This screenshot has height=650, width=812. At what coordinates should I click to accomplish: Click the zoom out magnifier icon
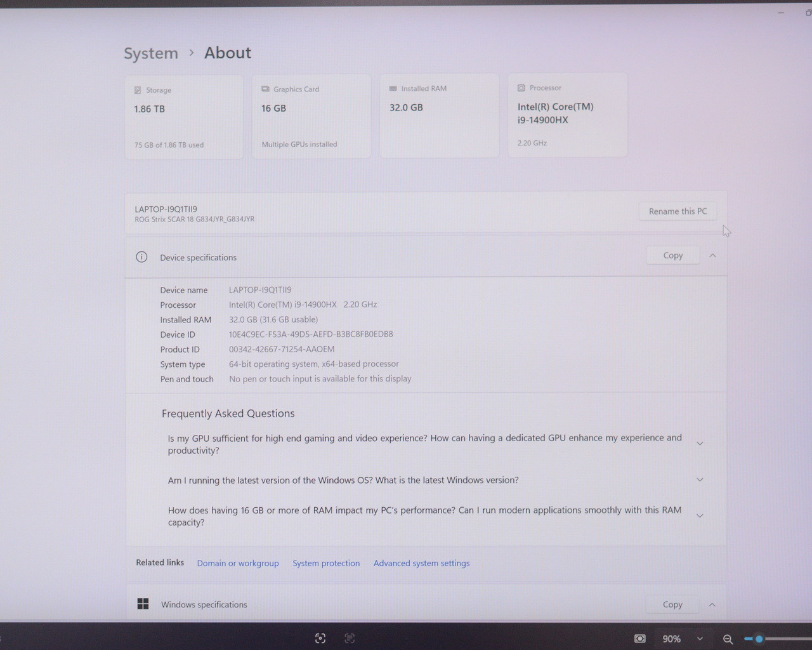pos(728,639)
